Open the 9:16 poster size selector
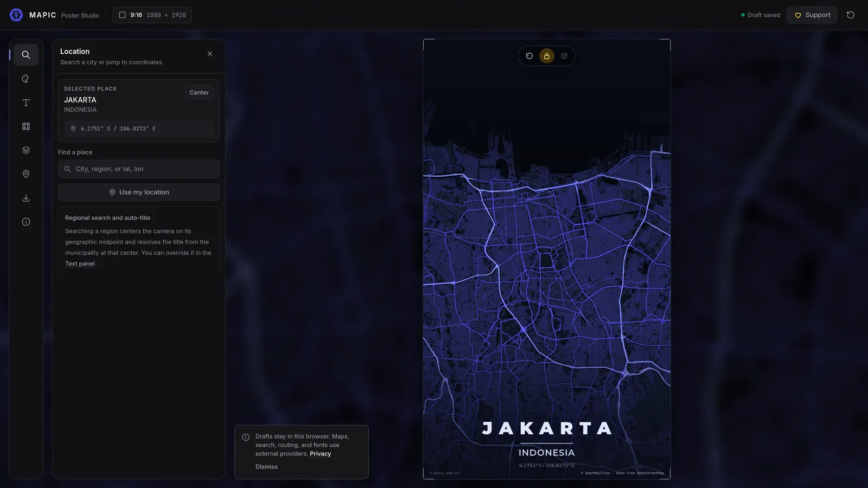 152,15
